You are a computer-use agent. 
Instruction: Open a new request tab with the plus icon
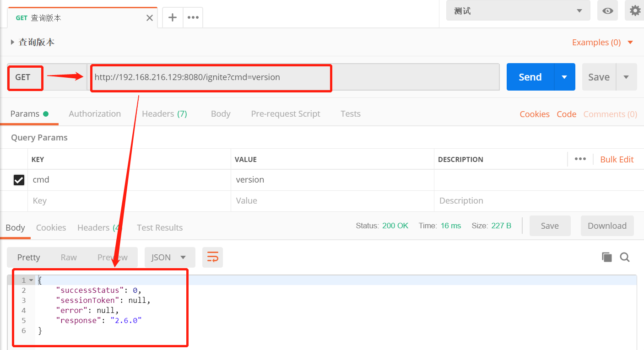[172, 17]
